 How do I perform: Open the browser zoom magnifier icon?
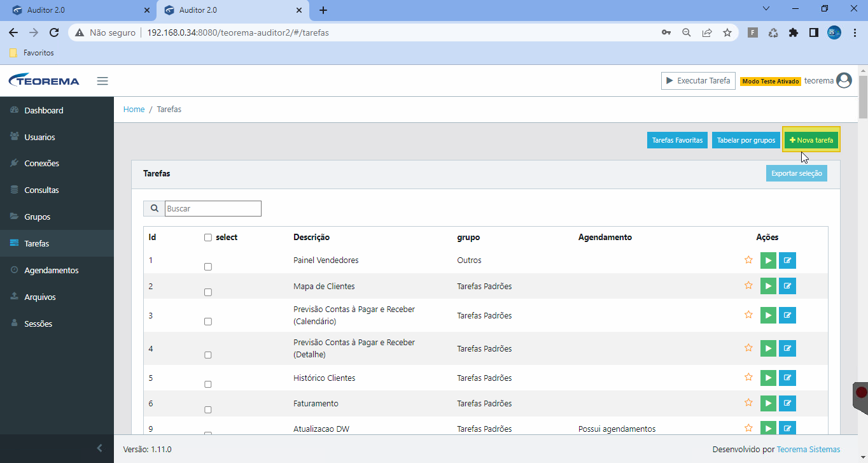686,32
